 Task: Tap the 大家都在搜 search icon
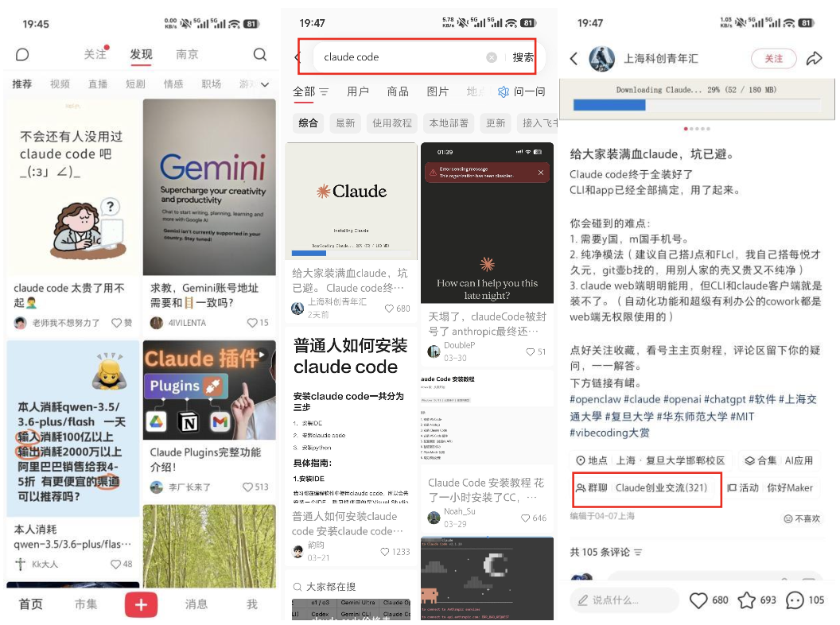click(x=297, y=587)
